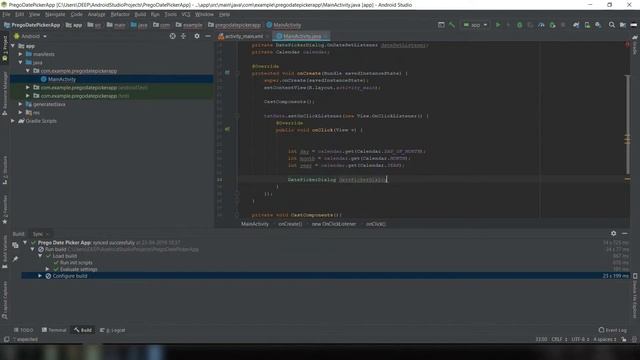Click the Project Structure icon in toolbar

pos(622,25)
